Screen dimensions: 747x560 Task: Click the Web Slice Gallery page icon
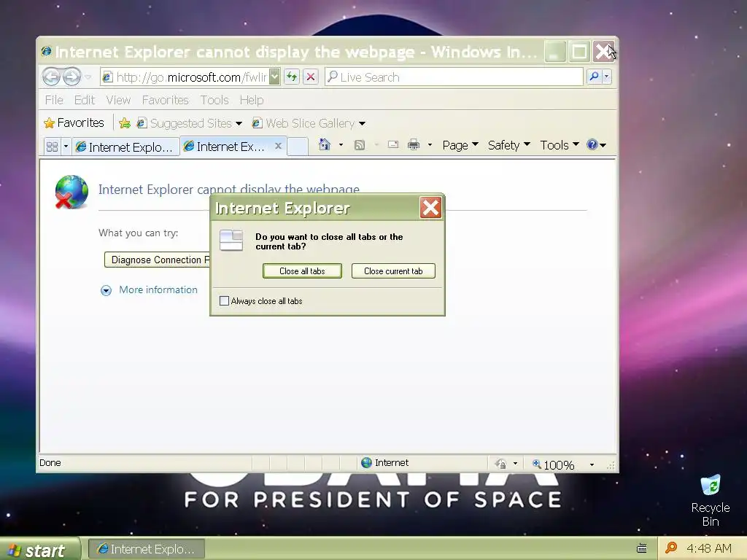[257, 123]
